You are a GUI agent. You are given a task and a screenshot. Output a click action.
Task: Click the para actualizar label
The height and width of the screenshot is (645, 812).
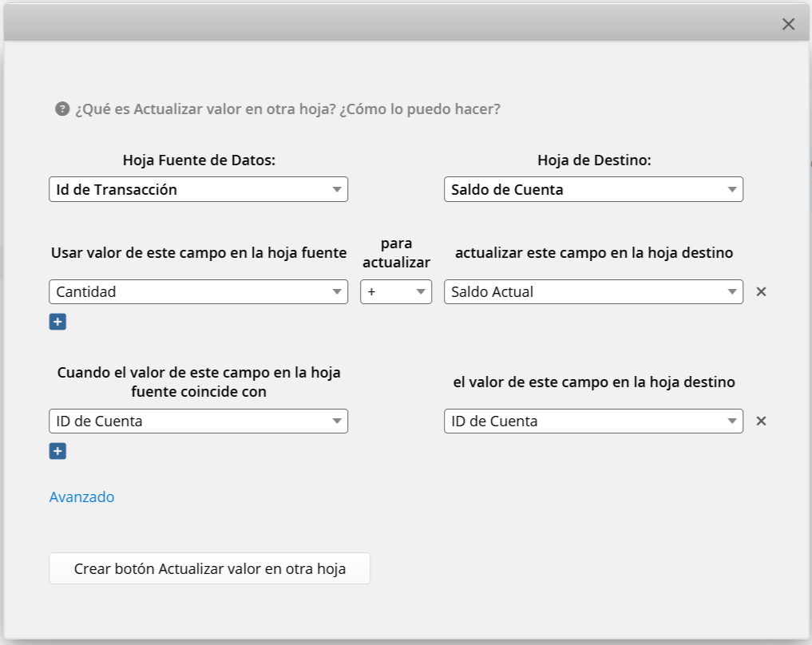point(396,252)
